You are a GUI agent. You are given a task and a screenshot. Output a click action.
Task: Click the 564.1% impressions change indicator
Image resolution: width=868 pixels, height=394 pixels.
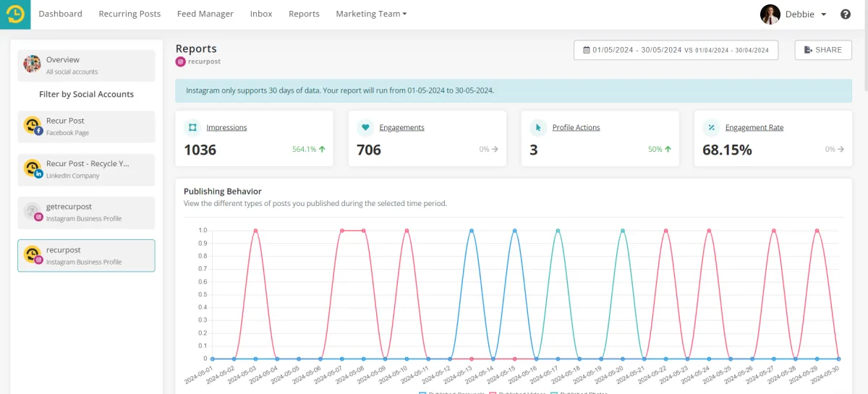(309, 149)
